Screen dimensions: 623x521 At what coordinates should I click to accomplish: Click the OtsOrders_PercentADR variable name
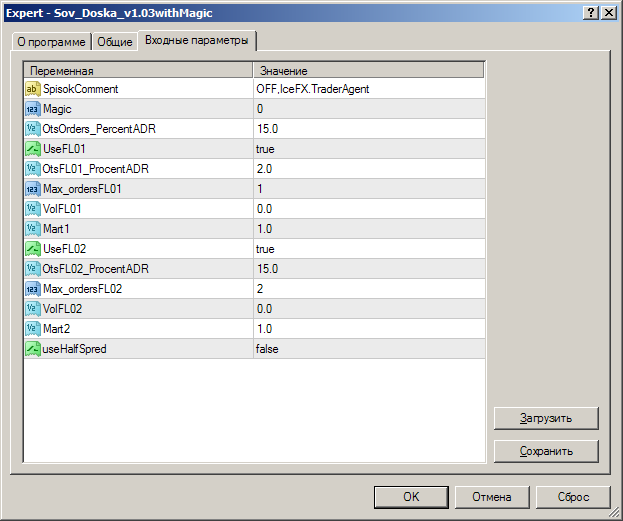coord(99,129)
